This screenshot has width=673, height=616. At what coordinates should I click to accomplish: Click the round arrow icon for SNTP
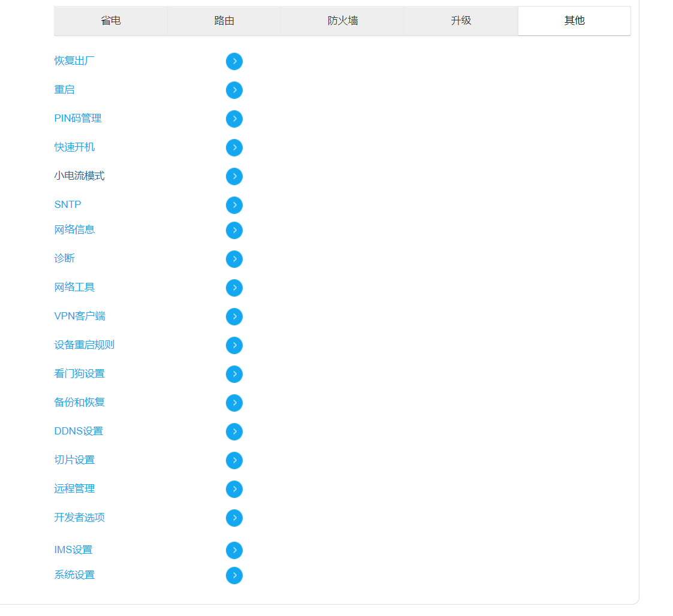234,205
